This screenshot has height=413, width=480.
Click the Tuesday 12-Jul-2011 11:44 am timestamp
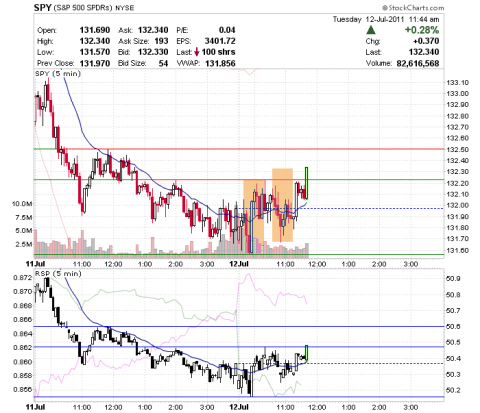[386, 19]
